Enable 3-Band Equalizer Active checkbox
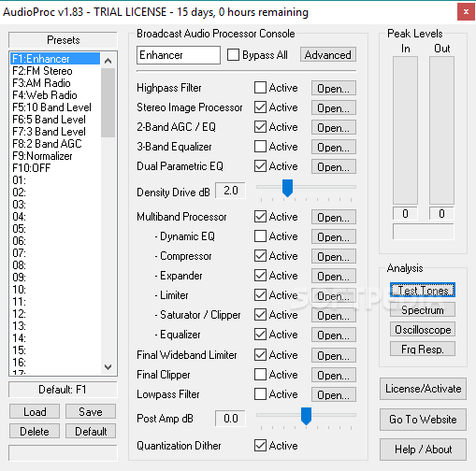The height and width of the screenshot is (471, 476). [x=260, y=147]
